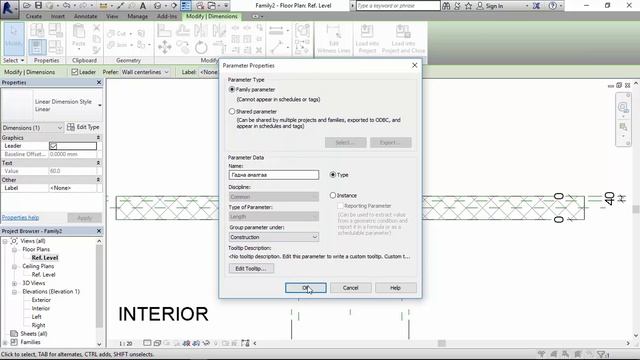Click Help in Parameter Properties dialog
The width and height of the screenshot is (640, 360).
pos(396,288)
